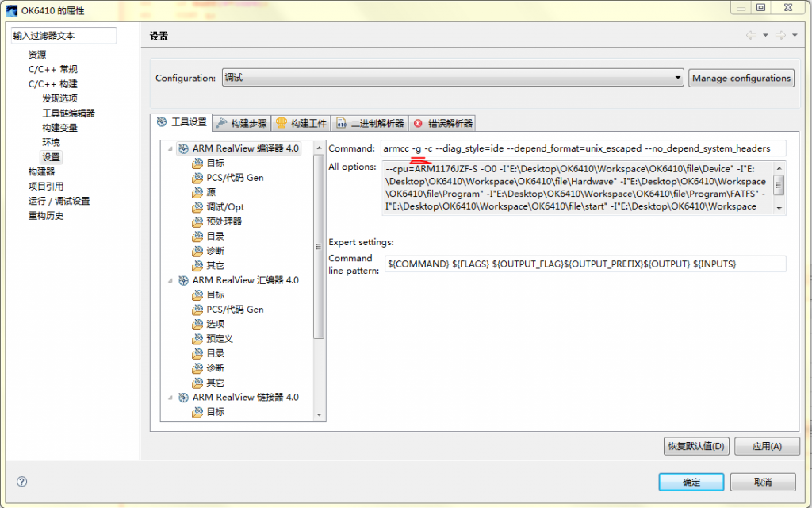Screen dimensions: 812x508
Task: Click the 工具设置 tab icon
Action: click(x=162, y=121)
